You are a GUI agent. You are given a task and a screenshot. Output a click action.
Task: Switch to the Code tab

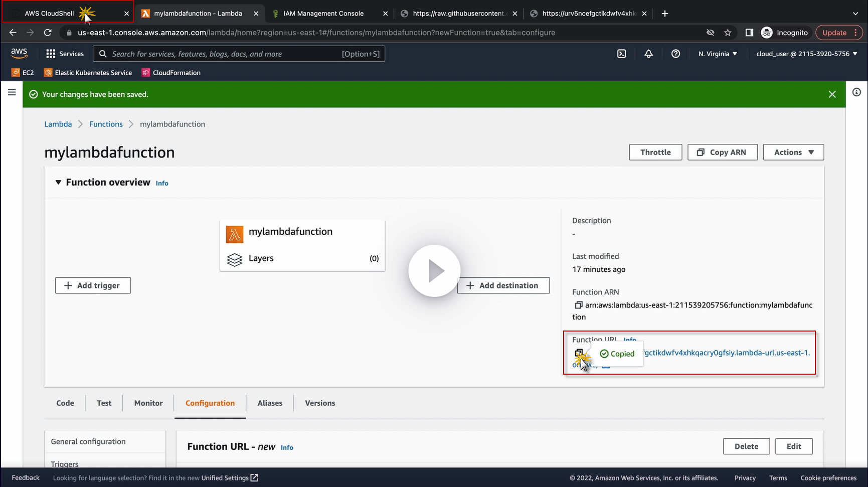pos(65,403)
